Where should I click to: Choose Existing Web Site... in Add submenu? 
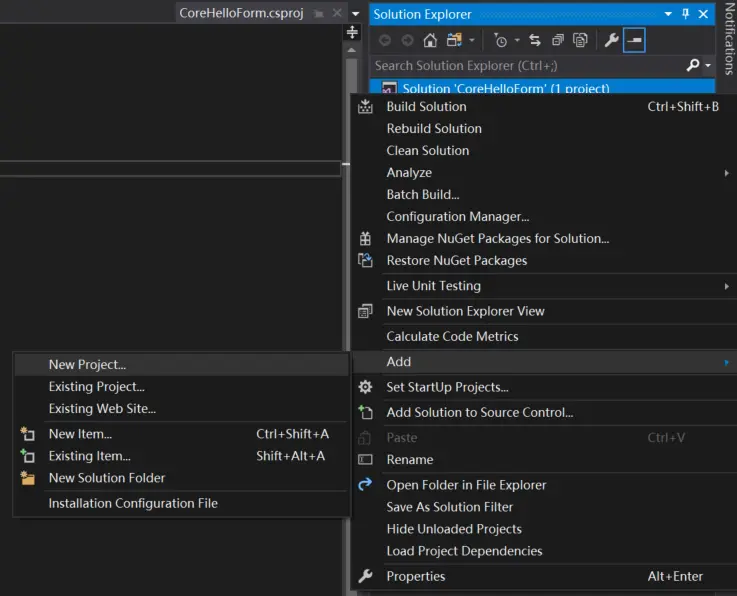pos(181,409)
